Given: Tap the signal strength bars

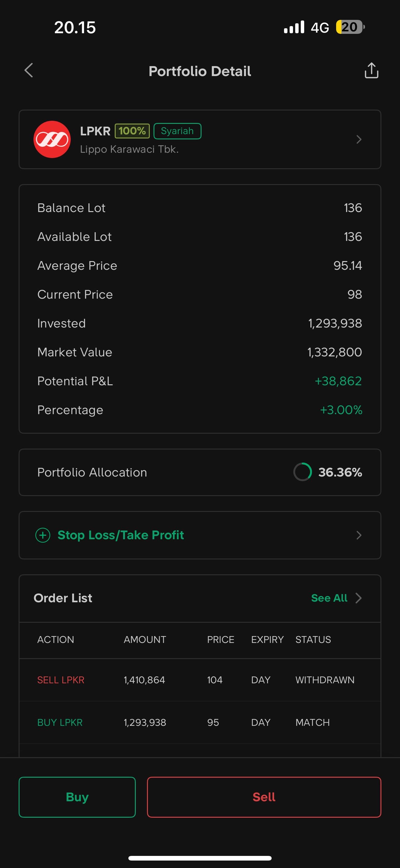Looking at the screenshot, I should click(x=294, y=27).
